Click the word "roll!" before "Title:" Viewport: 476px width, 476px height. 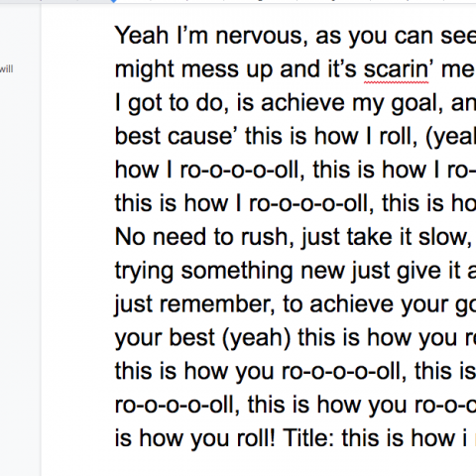(256, 437)
